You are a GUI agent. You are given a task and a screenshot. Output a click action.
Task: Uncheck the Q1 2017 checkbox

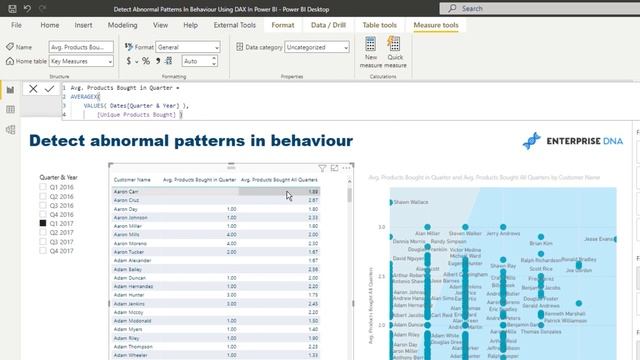pyautogui.click(x=43, y=223)
